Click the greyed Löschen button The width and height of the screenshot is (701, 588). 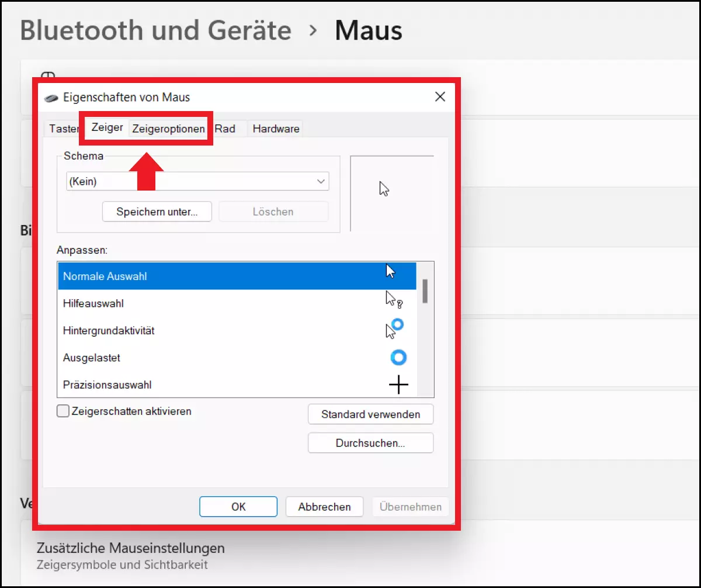click(273, 212)
